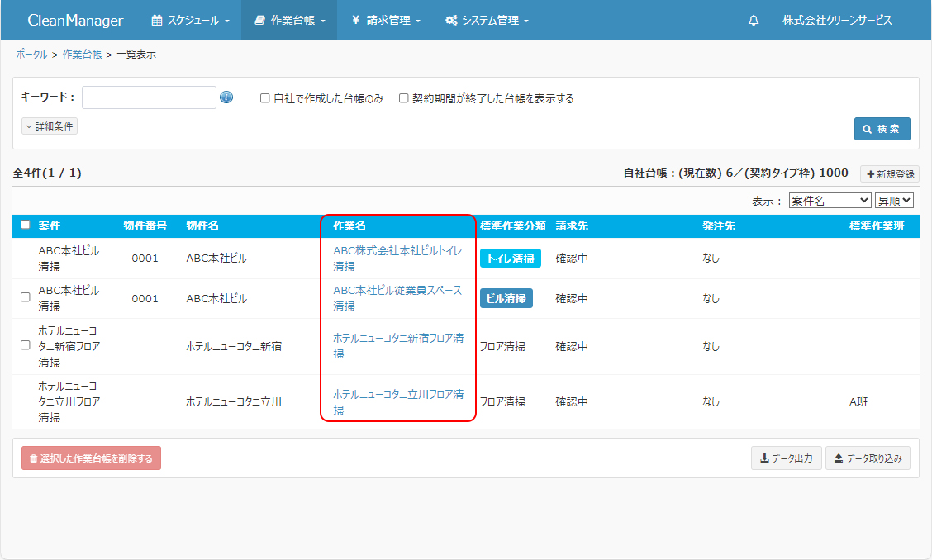Click the 検索 search button
The width and height of the screenshot is (932, 560).
tap(882, 129)
